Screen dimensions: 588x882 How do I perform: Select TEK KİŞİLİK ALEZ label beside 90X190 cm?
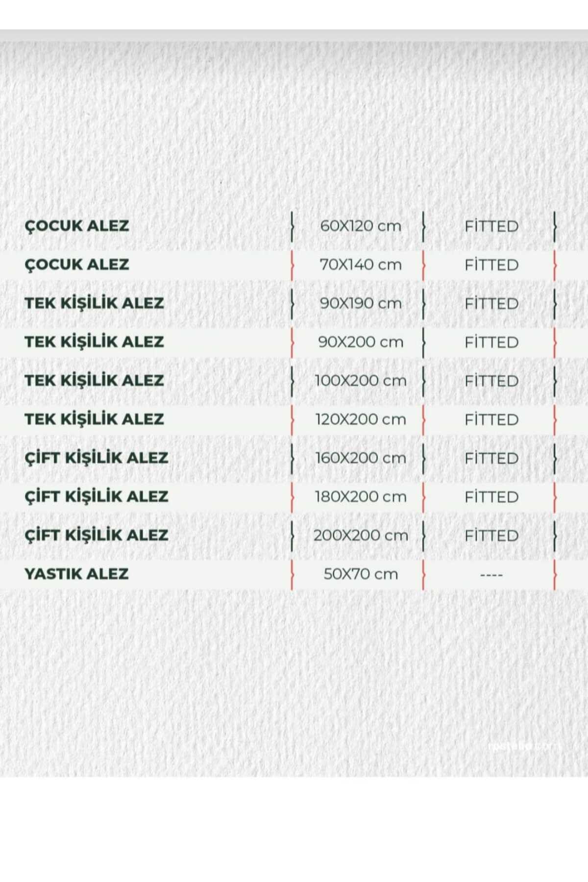point(94,303)
